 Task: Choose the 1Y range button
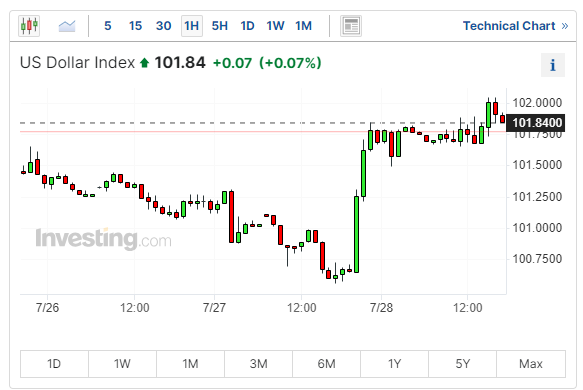[x=394, y=364]
